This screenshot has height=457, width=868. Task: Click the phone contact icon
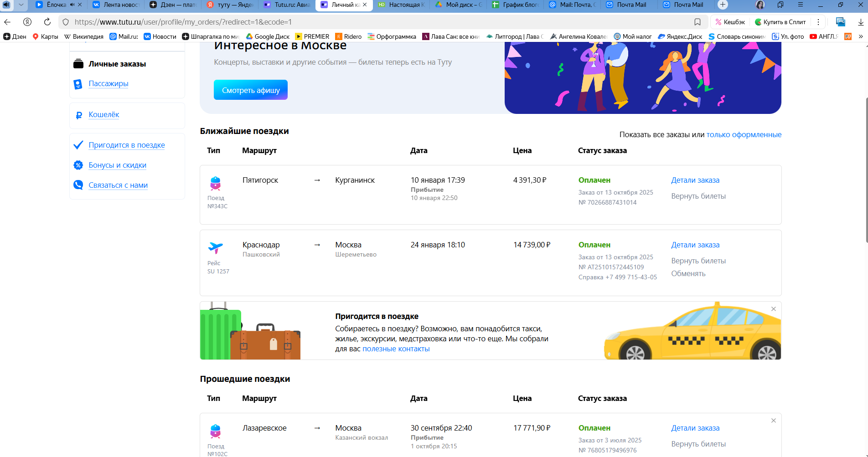click(78, 185)
